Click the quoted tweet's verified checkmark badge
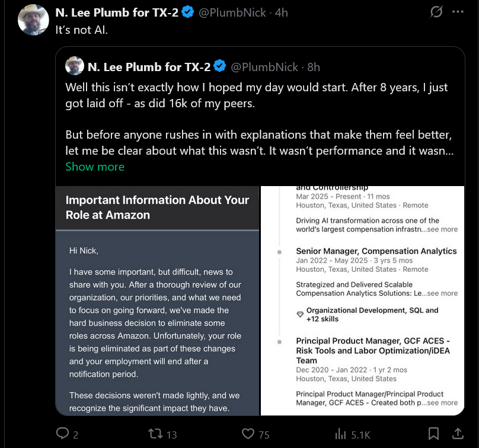The image size is (479, 448). click(x=219, y=66)
